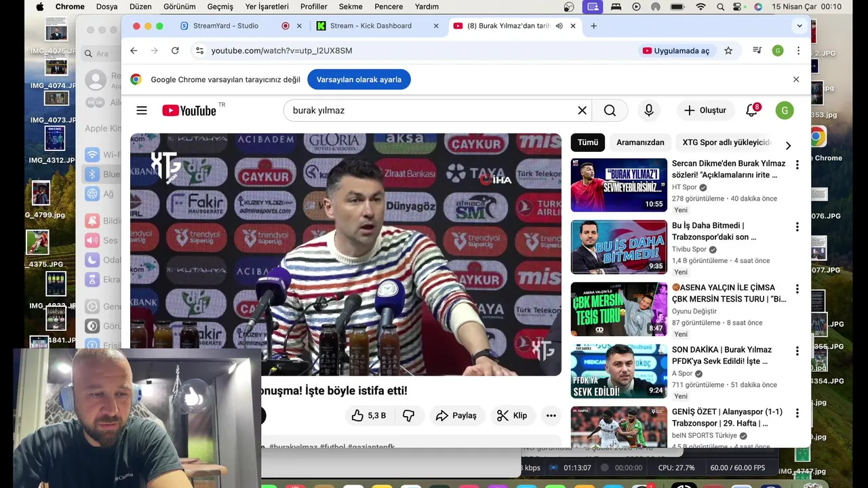
Task: Open the green G account avatar on YouTube
Action: point(785,110)
